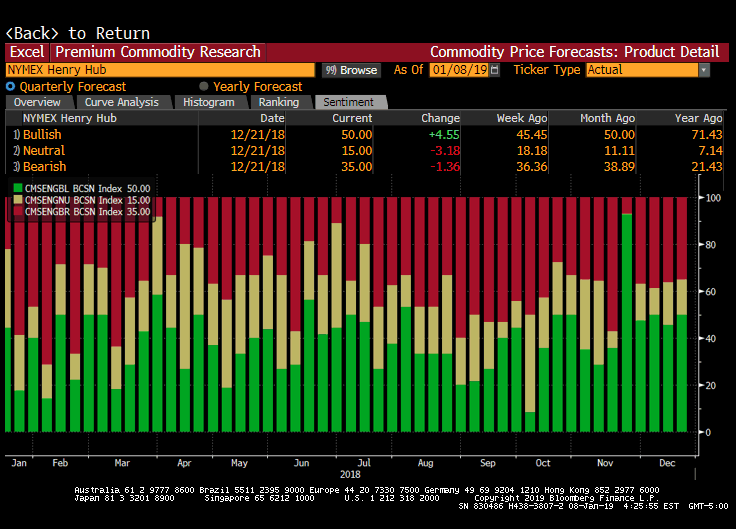
Task: Click the -3.18 change value
Action: [x=445, y=151]
